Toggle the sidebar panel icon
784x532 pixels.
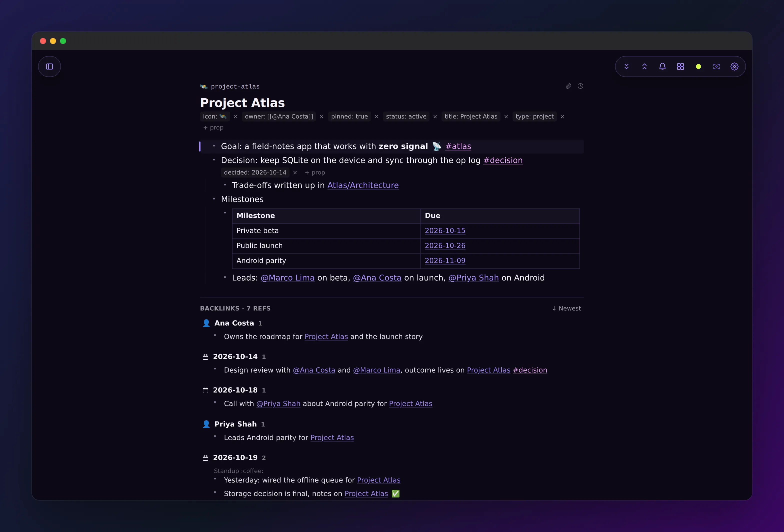click(49, 66)
